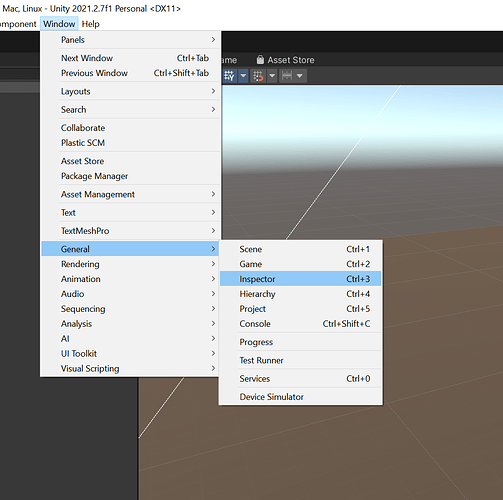Open the grid visibility dropdown arrow
This screenshot has width=503, height=500.
243,76
